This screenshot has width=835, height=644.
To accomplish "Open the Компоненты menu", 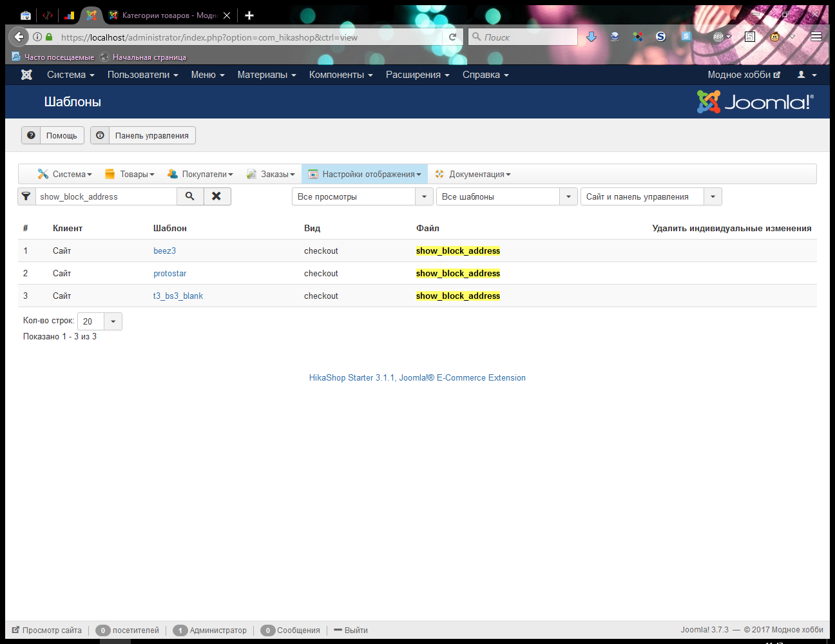I will tap(341, 75).
